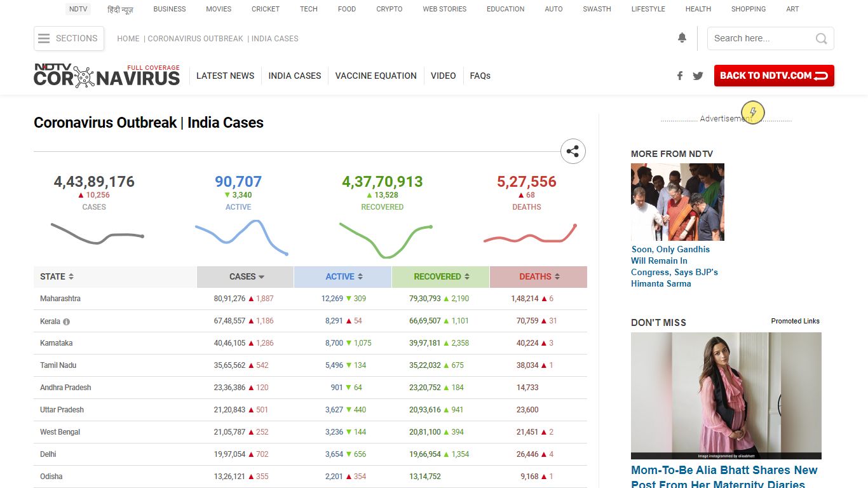Open NDTV Facebook page icon
The image size is (868, 488).
click(680, 76)
